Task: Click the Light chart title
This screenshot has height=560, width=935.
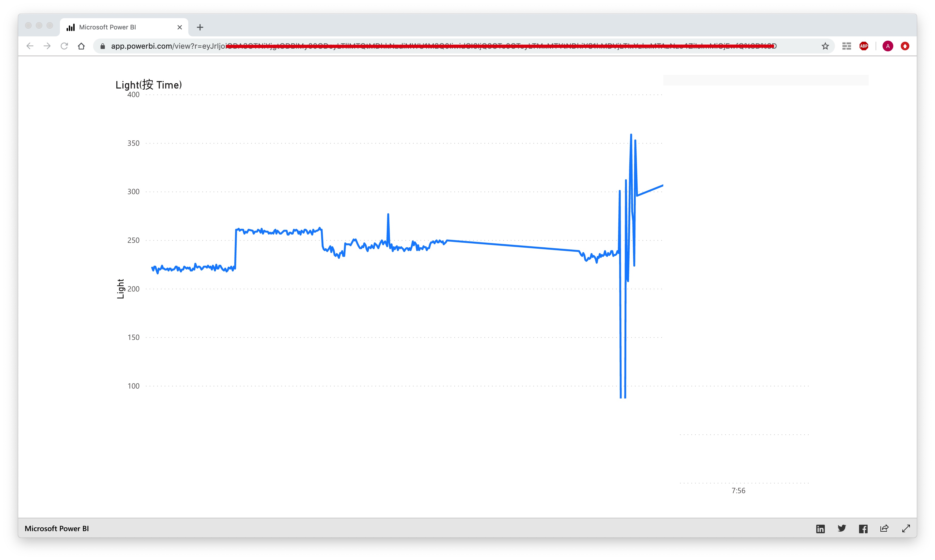Action: 149,85
